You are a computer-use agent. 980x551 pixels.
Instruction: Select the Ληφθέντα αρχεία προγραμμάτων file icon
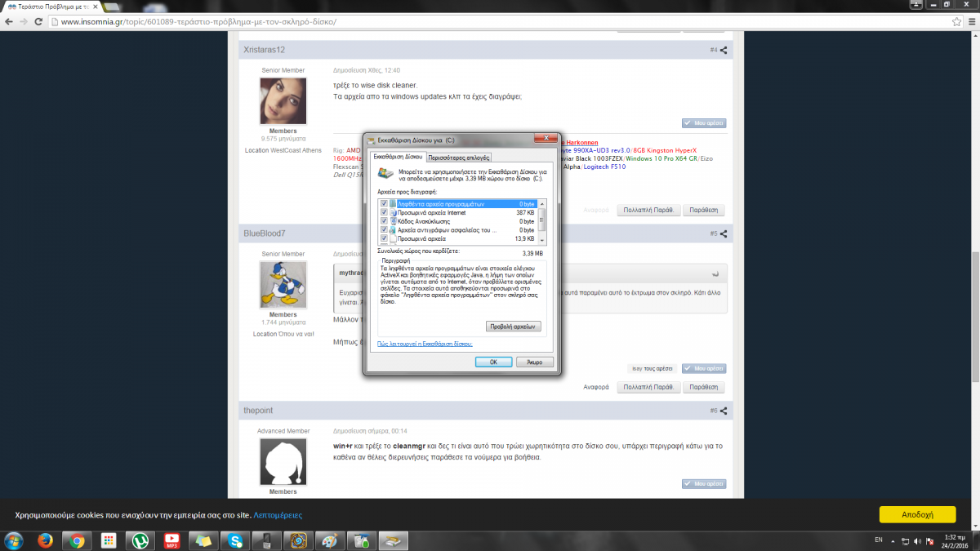tap(393, 204)
